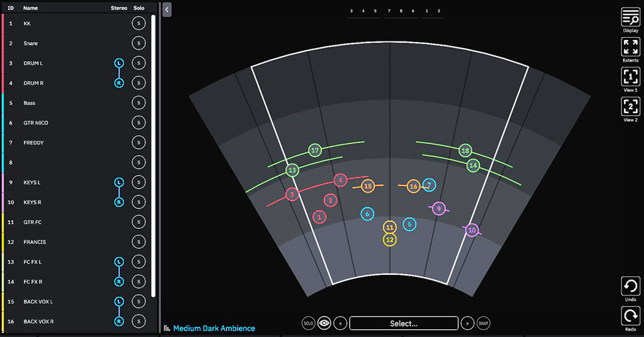
Task: Select source node 12 on stage
Action: click(390, 240)
